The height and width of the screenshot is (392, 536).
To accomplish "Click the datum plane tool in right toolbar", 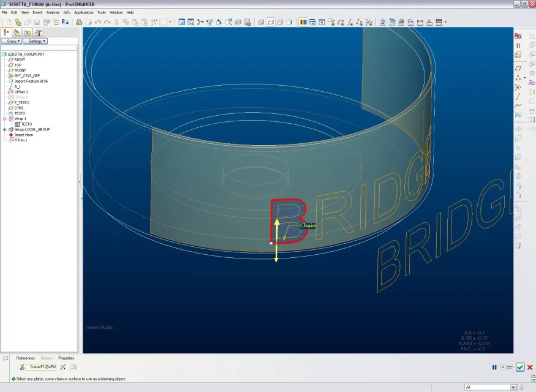I will (x=518, y=69).
